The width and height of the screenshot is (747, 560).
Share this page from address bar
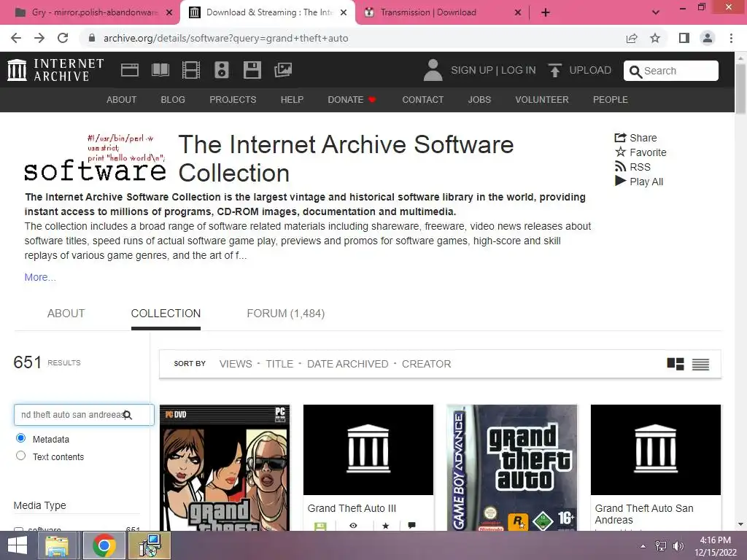632,38
